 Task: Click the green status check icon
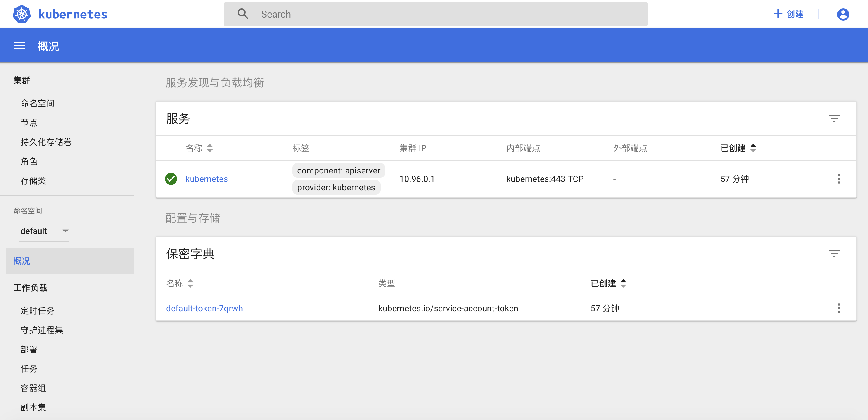[x=171, y=179]
